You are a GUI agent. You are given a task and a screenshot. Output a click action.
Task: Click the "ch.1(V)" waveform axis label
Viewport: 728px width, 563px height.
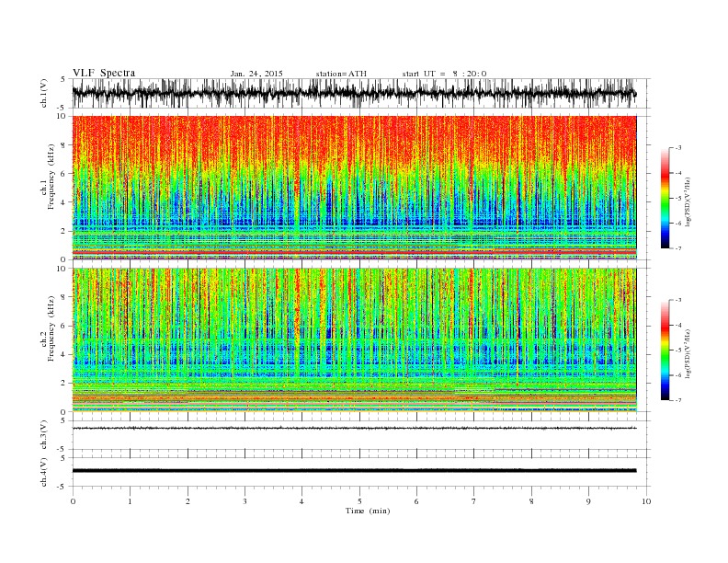(44, 94)
